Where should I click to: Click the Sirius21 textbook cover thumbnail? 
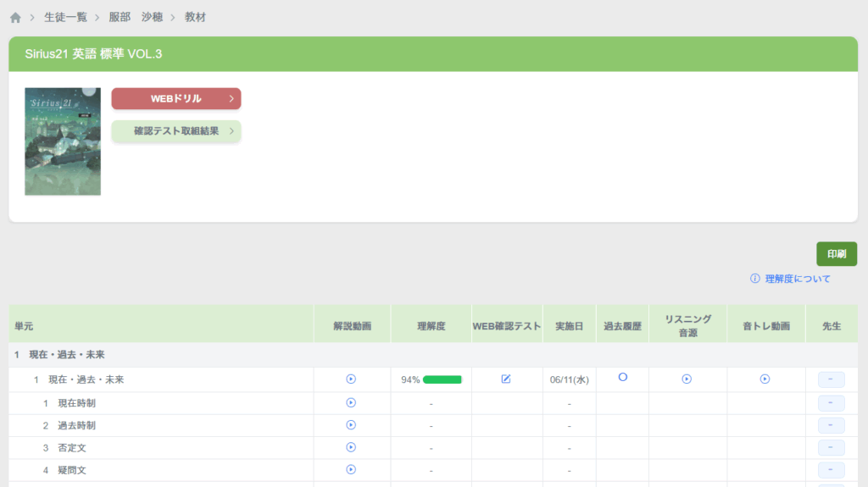pos(63,141)
